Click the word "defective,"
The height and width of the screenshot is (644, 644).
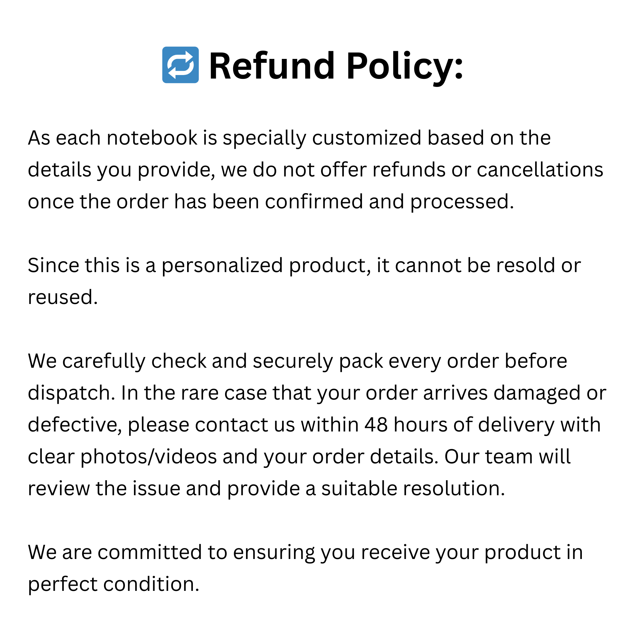point(75,425)
